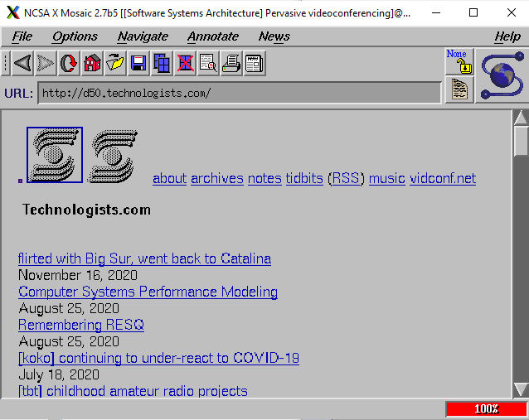
Task: Click the document page icon beside URL
Action: [x=459, y=89]
